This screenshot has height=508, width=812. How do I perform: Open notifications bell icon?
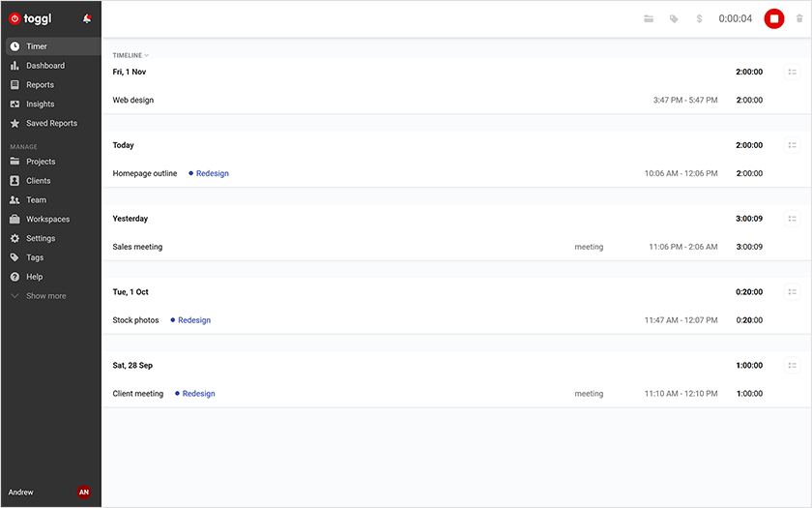point(87,18)
